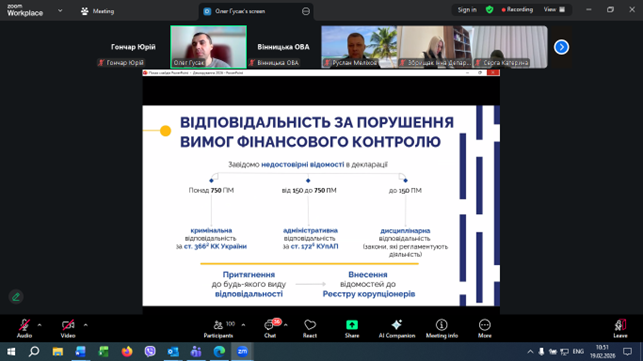Click the Recording indicator
643x361 pixels.
(x=517, y=9)
